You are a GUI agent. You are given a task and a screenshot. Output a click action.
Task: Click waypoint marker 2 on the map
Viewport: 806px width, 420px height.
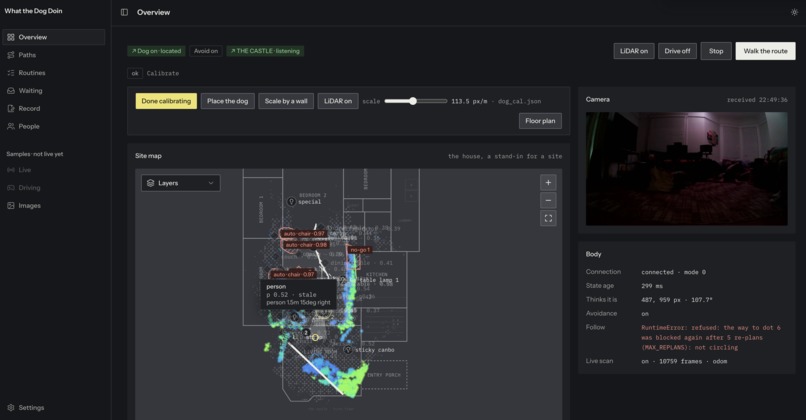(x=306, y=333)
